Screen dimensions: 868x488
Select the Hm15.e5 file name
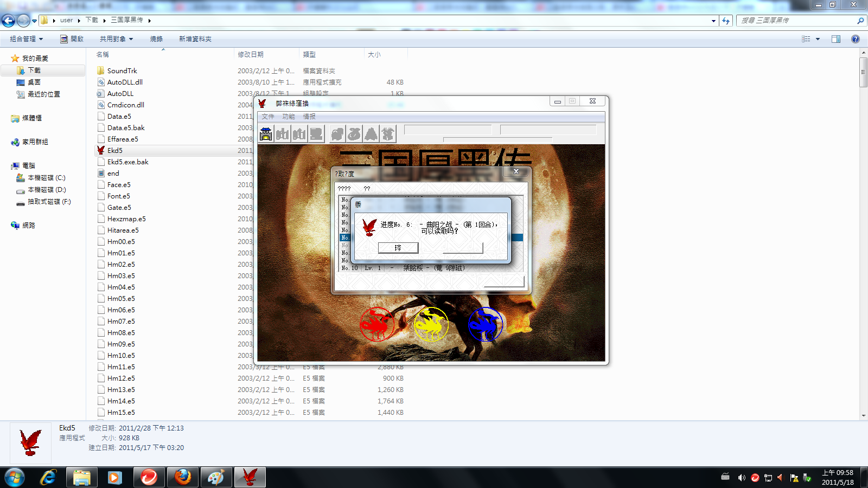(121, 413)
